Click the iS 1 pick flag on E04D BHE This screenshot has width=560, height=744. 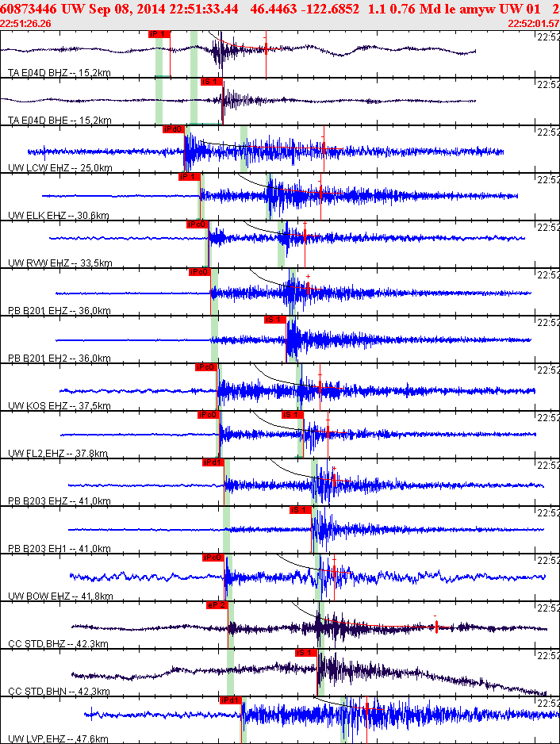pos(212,82)
